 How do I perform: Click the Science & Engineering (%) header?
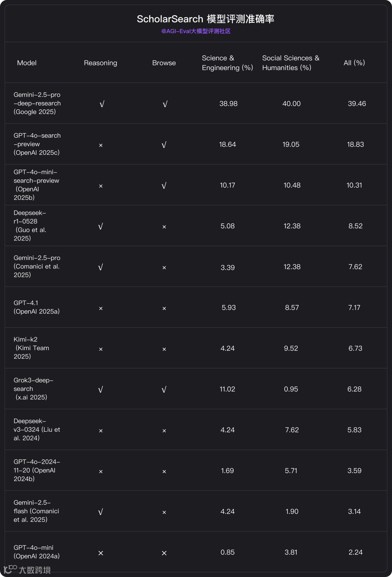pos(227,63)
